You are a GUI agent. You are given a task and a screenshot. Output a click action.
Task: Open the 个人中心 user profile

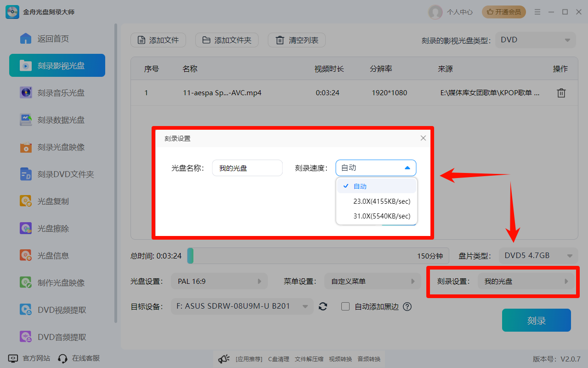click(451, 12)
